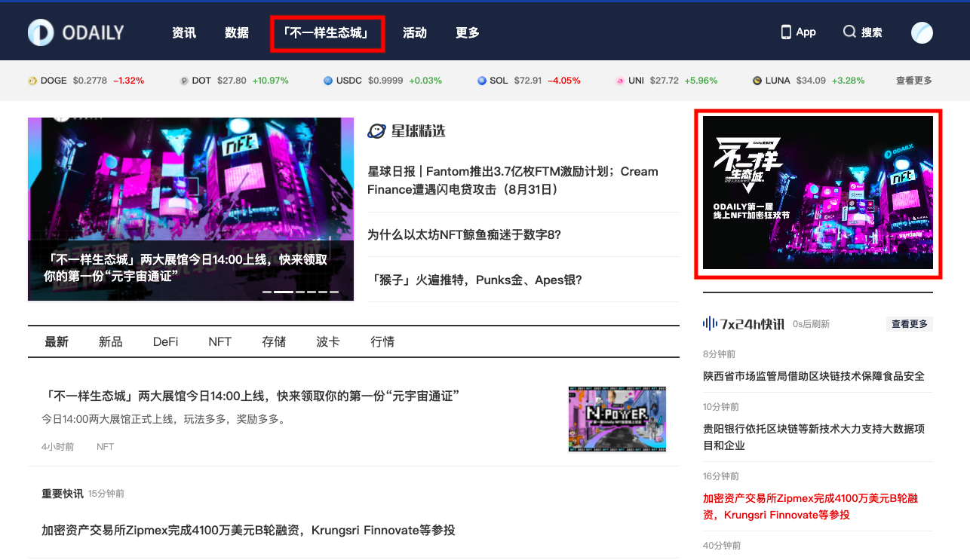
Task: Select the 新品 tab
Action: 110,341
